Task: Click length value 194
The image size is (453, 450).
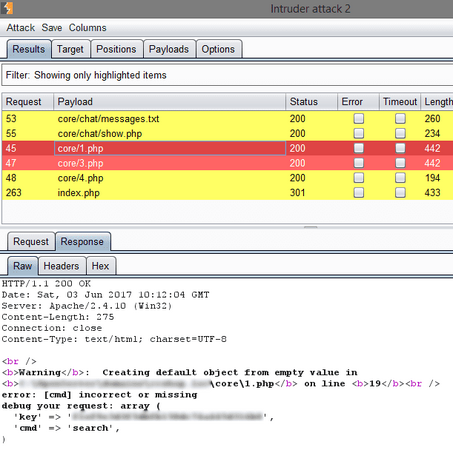Action: pos(433,178)
